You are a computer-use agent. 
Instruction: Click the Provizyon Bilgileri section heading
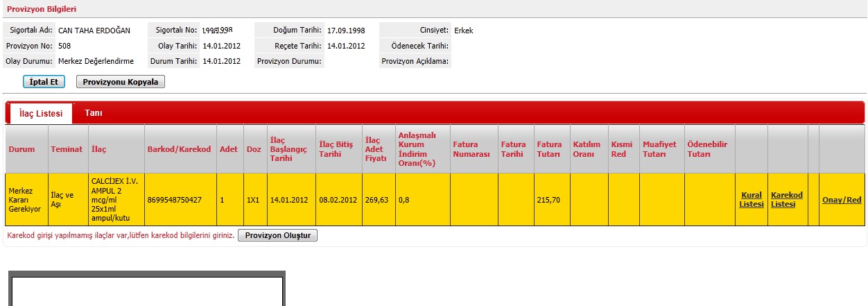pos(42,9)
